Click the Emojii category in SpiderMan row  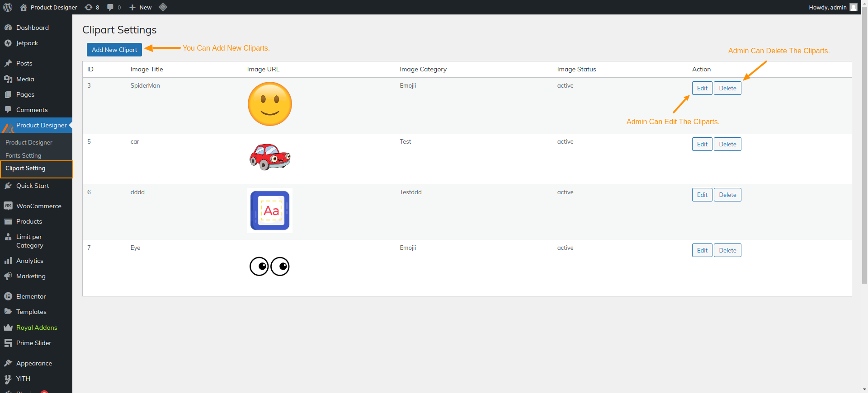coord(408,85)
